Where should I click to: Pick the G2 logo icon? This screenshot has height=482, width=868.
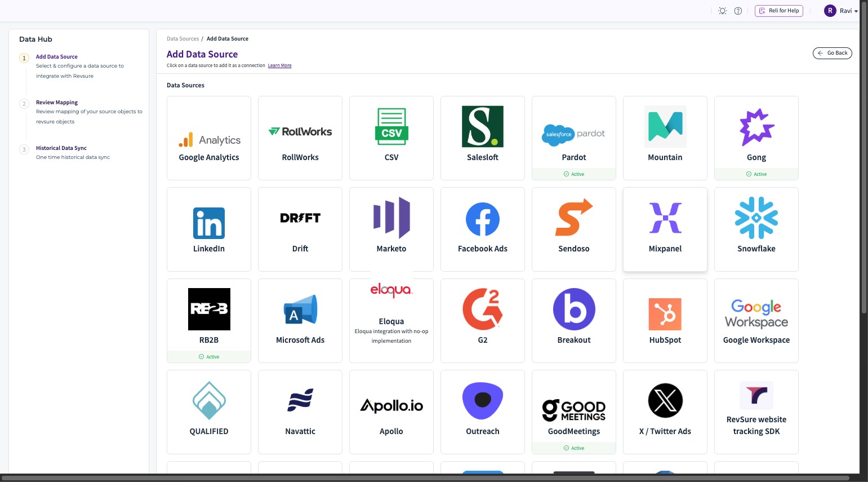(x=483, y=309)
